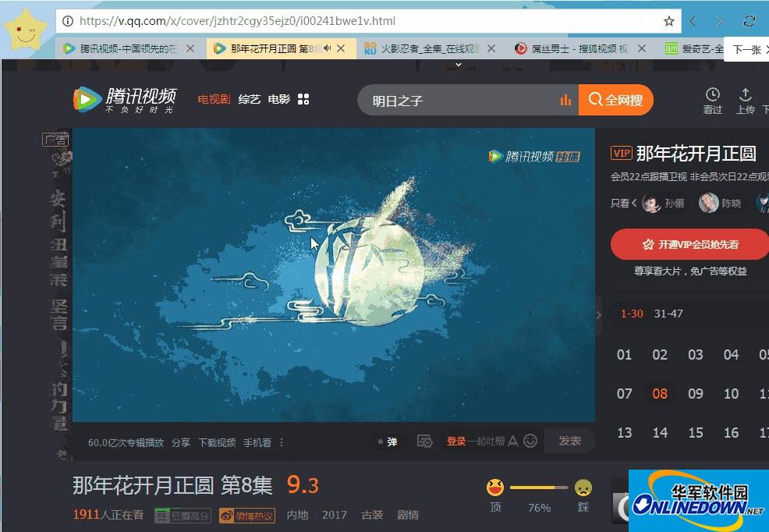Play episode 07
769x532 pixels.
click(x=624, y=394)
